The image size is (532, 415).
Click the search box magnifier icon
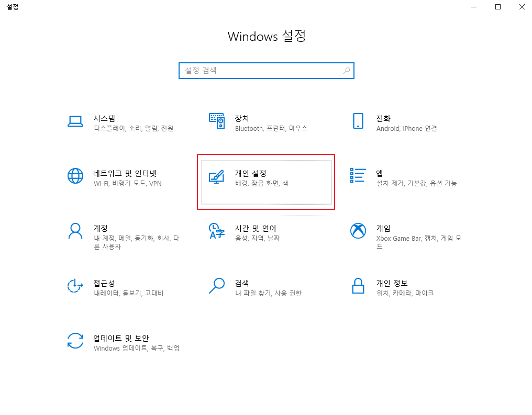click(347, 71)
